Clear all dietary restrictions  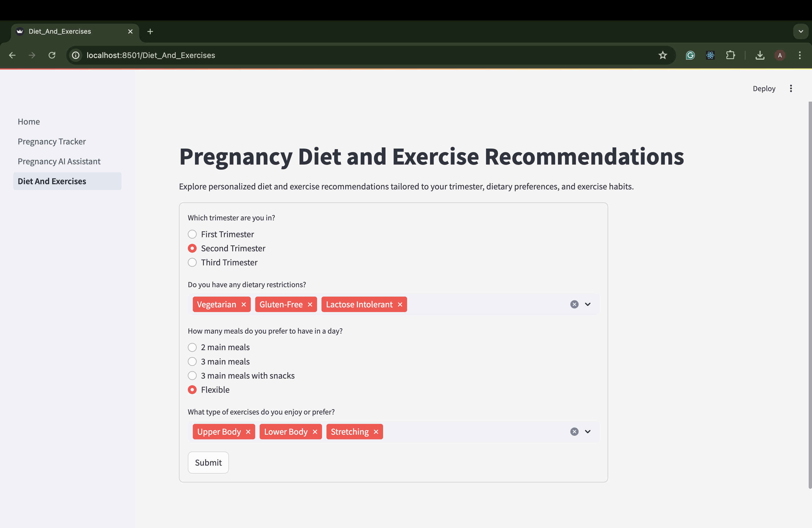(574, 304)
